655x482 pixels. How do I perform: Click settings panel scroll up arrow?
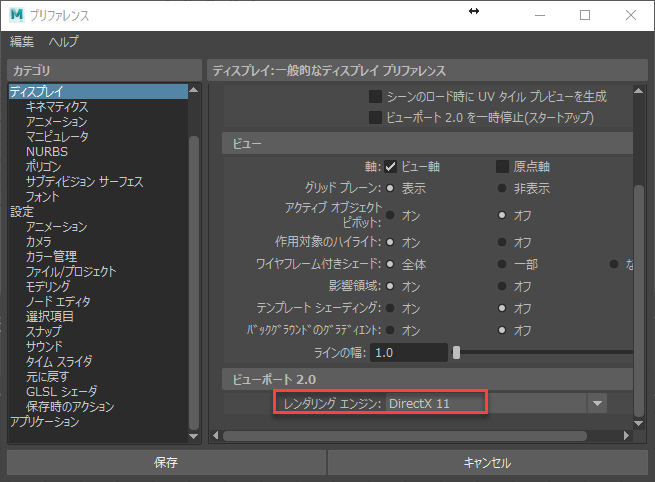(638, 91)
